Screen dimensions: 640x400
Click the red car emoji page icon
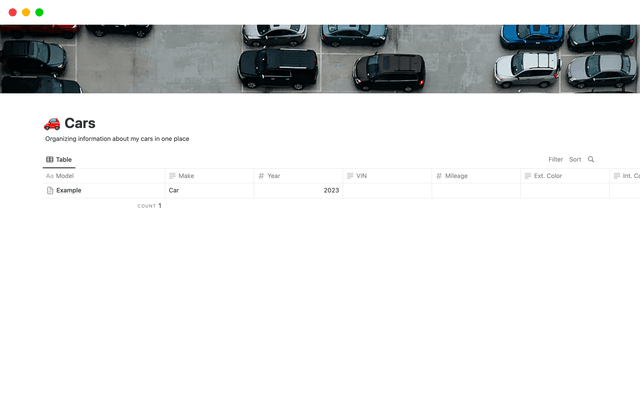tap(52, 123)
